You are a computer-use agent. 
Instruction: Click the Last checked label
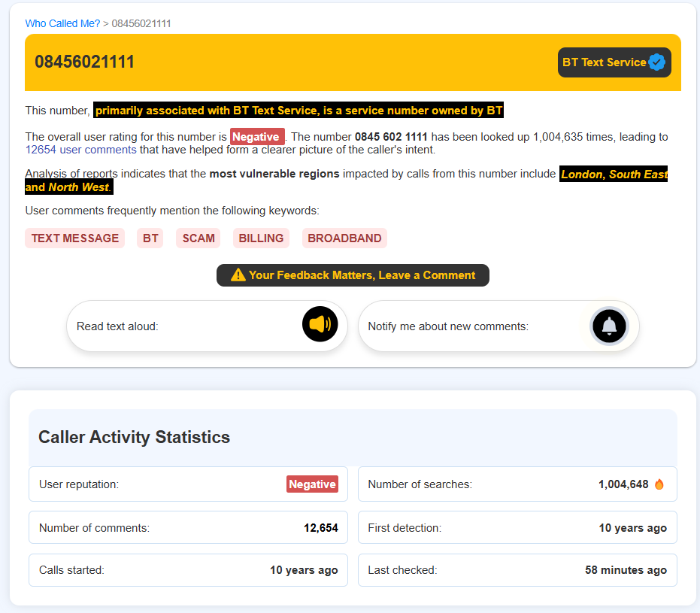click(x=402, y=570)
